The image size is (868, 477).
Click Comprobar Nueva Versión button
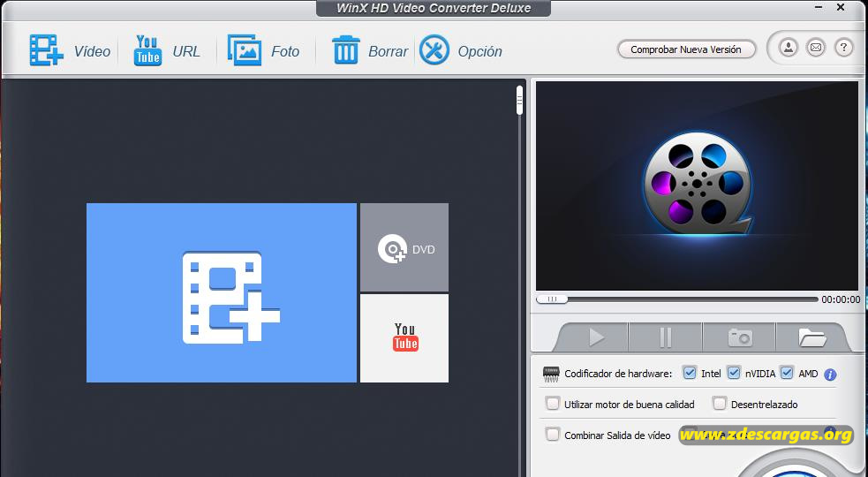[686, 49]
